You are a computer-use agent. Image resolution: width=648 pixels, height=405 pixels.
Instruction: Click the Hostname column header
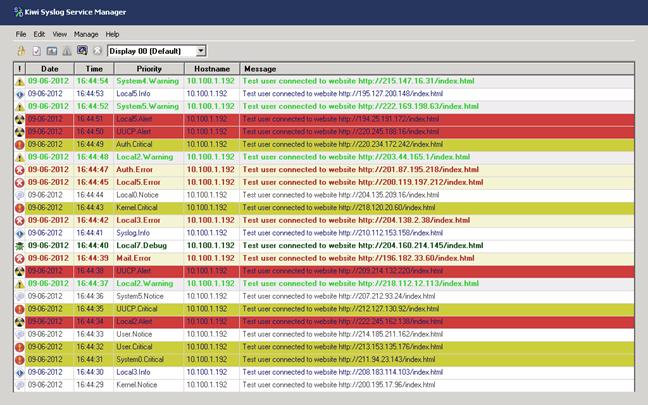(211, 68)
